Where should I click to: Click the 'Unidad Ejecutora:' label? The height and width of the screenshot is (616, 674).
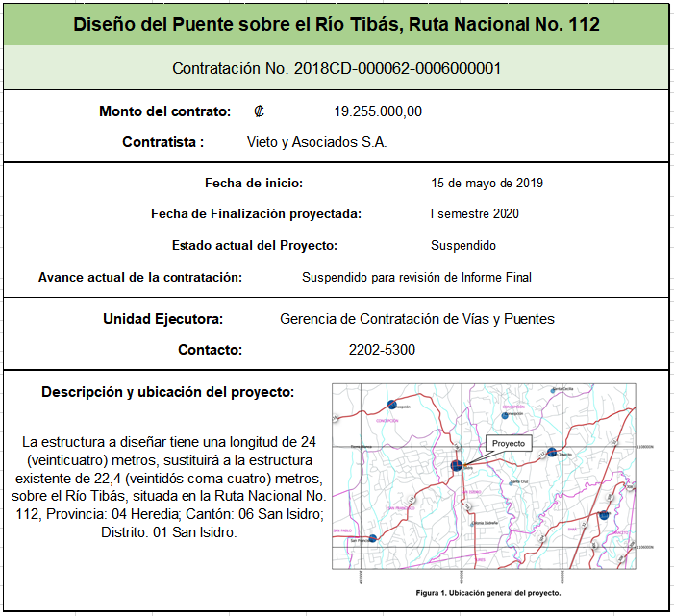(162, 319)
